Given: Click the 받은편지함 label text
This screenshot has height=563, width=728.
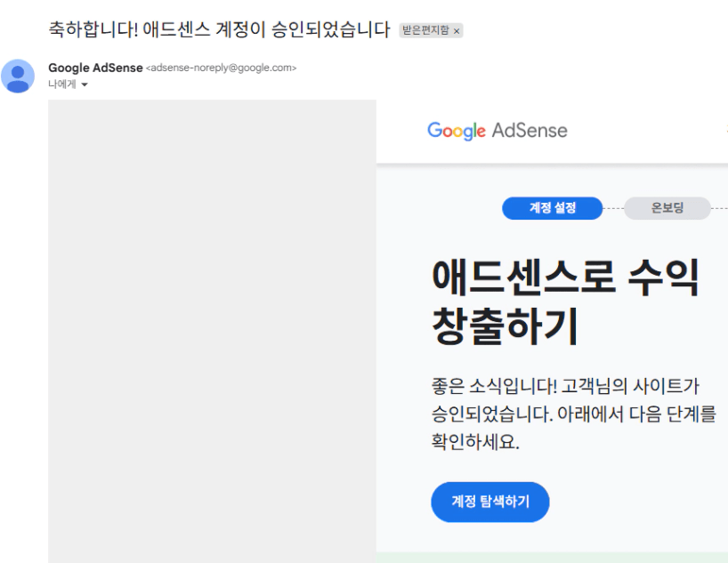Looking at the screenshot, I should point(425,30).
